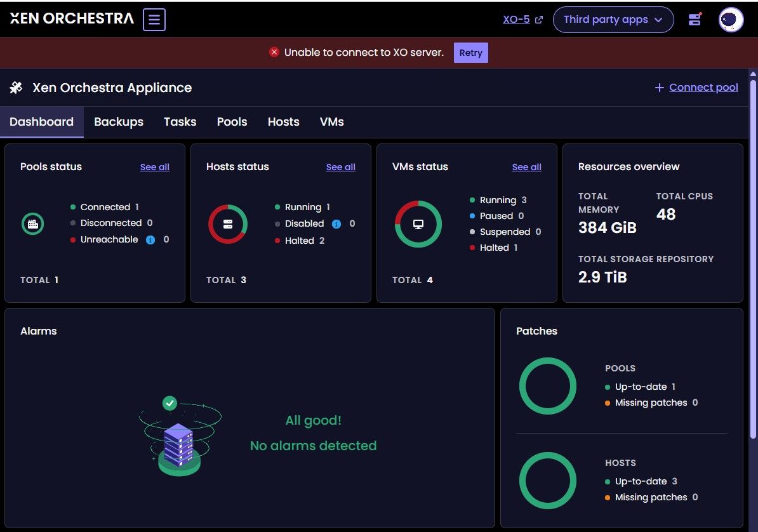
Task: Click the Pools Up-to-date 1 entry
Action: pyautogui.click(x=641, y=387)
